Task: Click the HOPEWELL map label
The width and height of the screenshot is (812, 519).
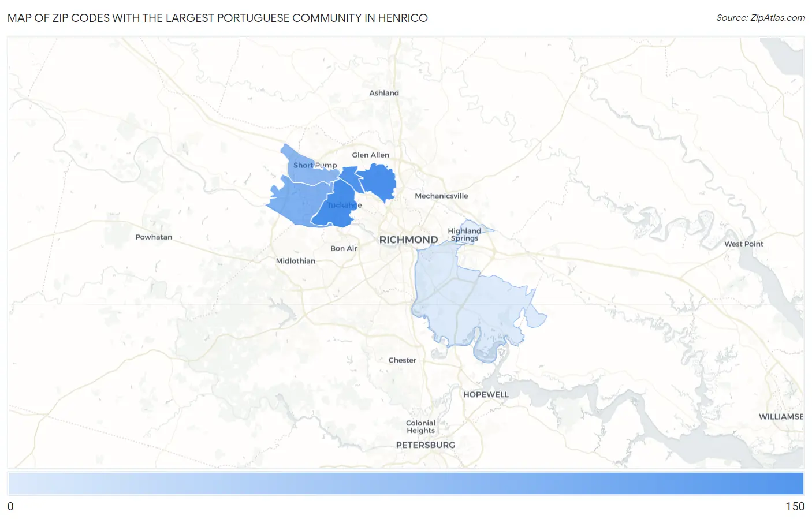Action: pos(486,395)
